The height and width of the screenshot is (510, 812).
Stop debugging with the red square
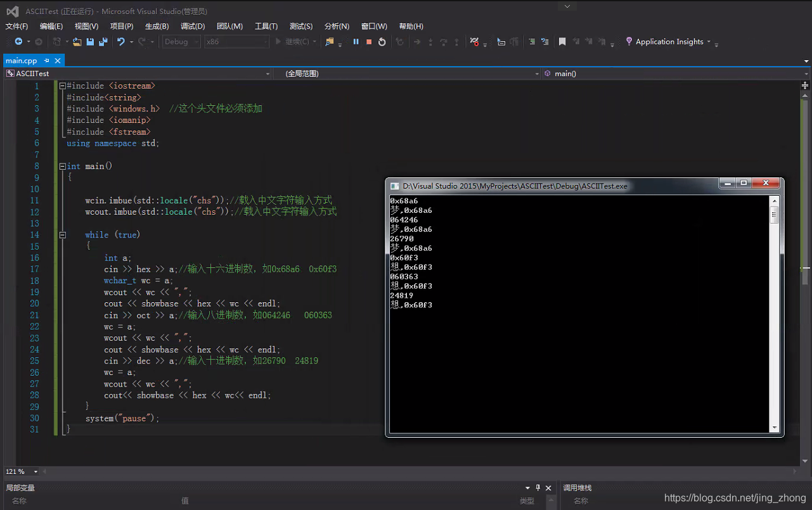click(369, 42)
